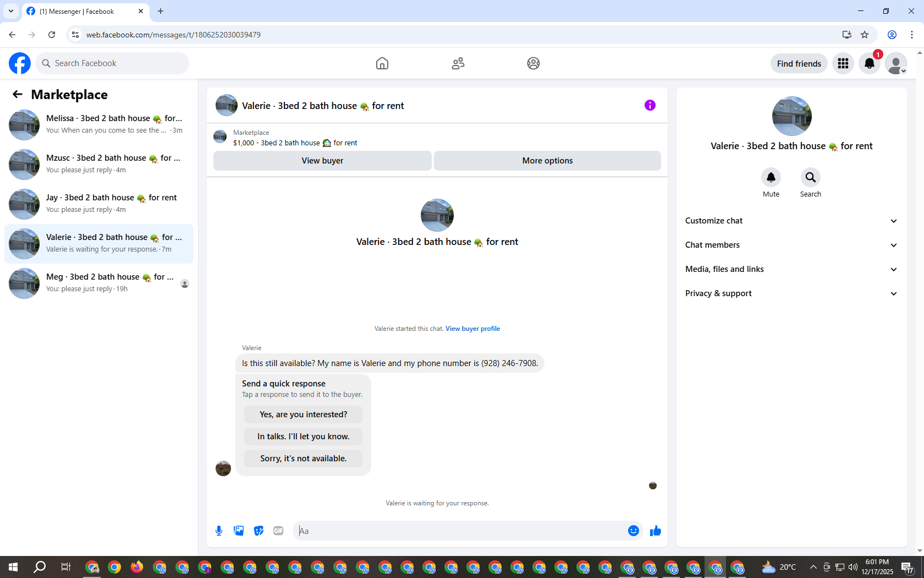Viewport: 924px width, 578px height.
Task: Open Windows taskbar search
Action: [x=40, y=567]
